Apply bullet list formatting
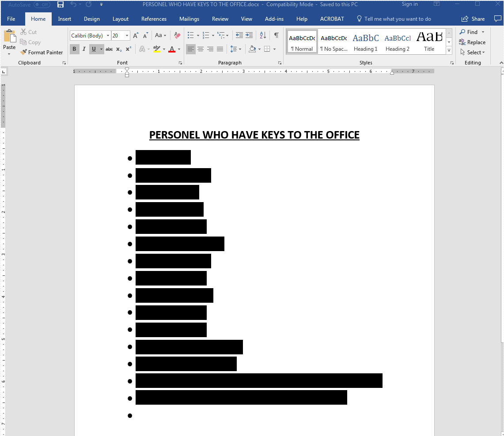This screenshot has width=504, height=436. pyautogui.click(x=191, y=35)
